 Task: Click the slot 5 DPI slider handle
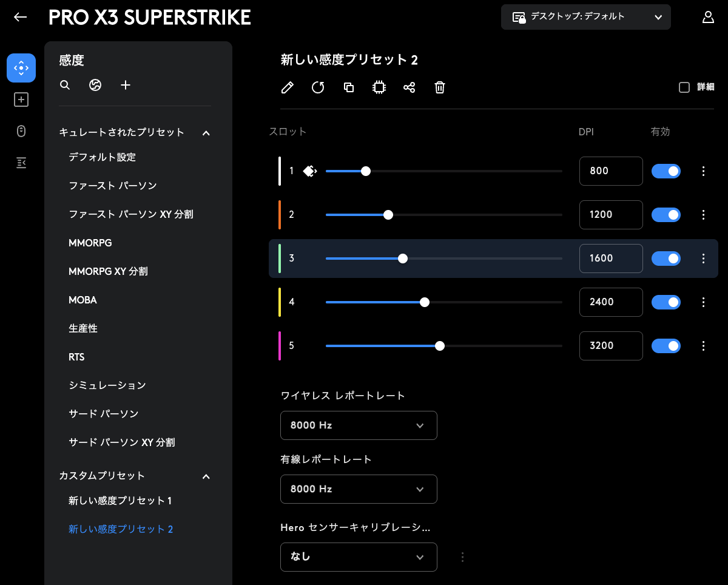click(440, 346)
